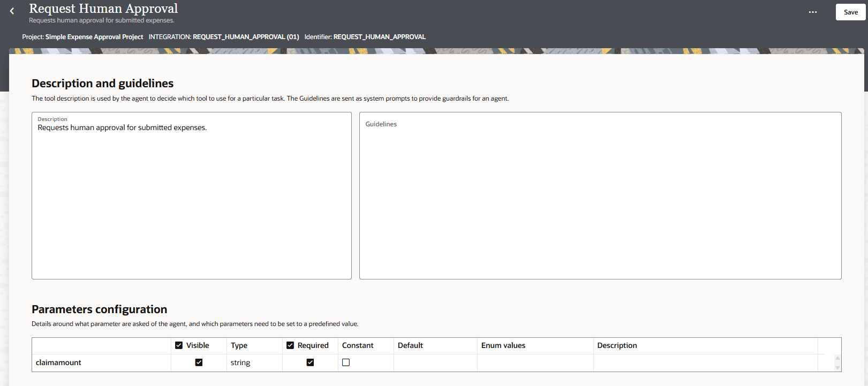Click the Simple Expense Approval Project name

click(x=94, y=37)
